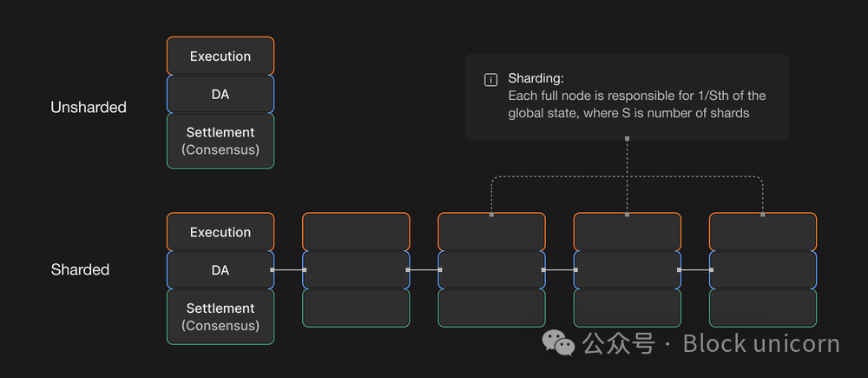Image resolution: width=868 pixels, height=378 pixels.
Task: Click the "Sharded" row label
Action: coord(80,269)
